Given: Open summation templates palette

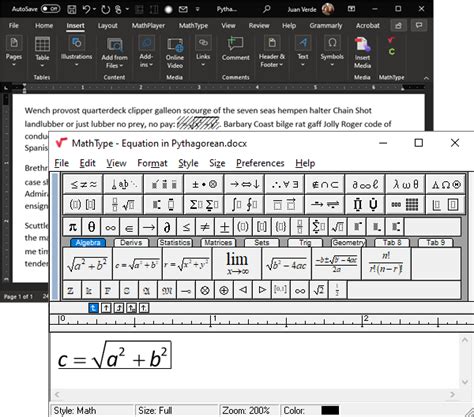Looking at the screenshot, I should pos(204,204).
